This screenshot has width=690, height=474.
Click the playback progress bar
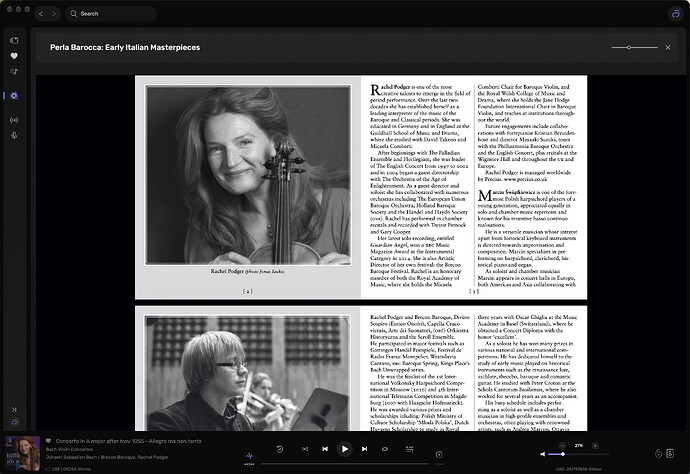[345, 463]
